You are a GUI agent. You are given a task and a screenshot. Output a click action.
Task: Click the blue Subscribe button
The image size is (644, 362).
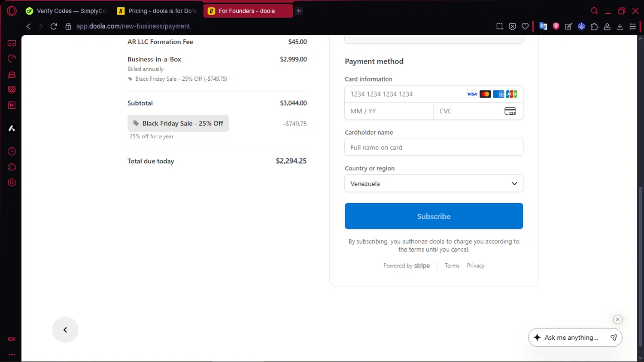coord(434,216)
